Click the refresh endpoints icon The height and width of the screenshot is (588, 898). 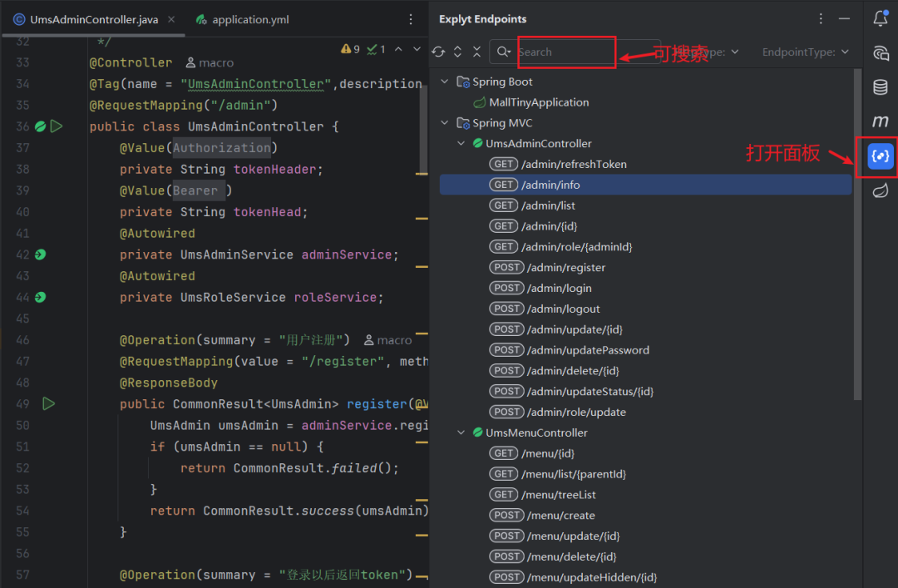coord(438,52)
